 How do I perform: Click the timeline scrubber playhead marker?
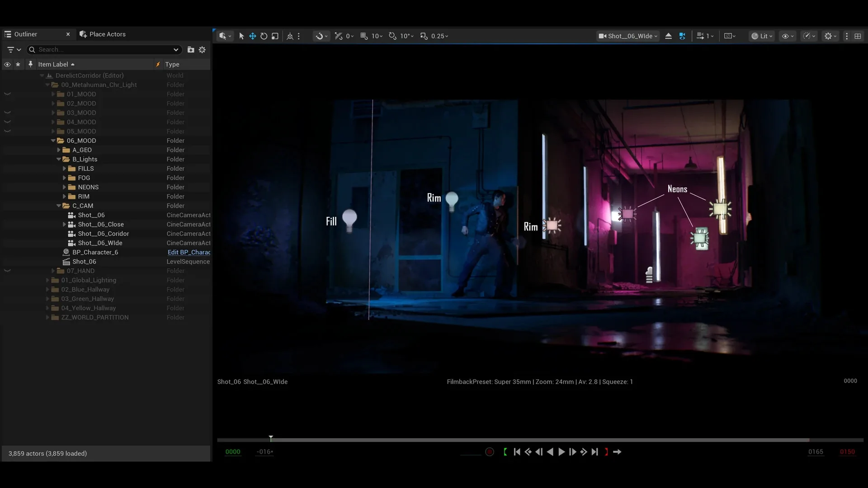coord(271,438)
